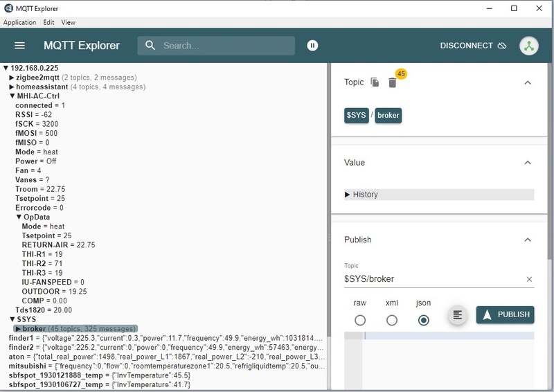Viewport: 554px width, 392px height.
Task: Copy the topic using the copy icon
Action: pyautogui.click(x=375, y=82)
